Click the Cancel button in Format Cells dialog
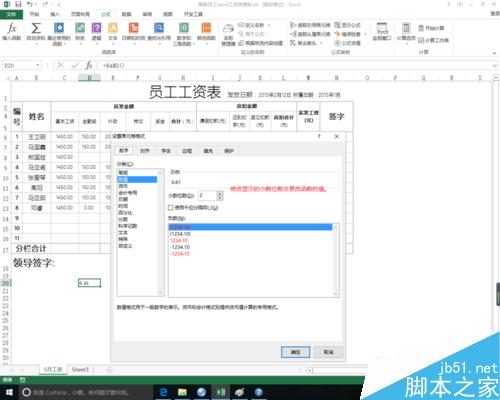The height and width of the screenshot is (400, 500). (328, 352)
